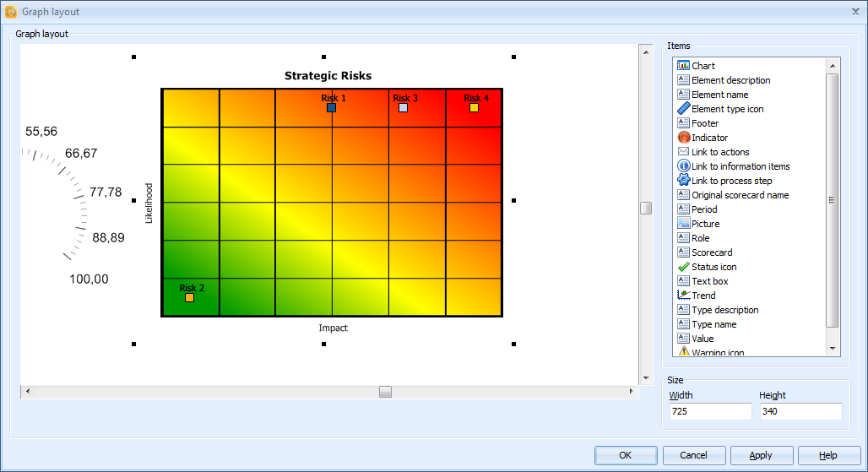Click the Strategic Risks chart title
The image size is (868, 472).
tap(328, 76)
